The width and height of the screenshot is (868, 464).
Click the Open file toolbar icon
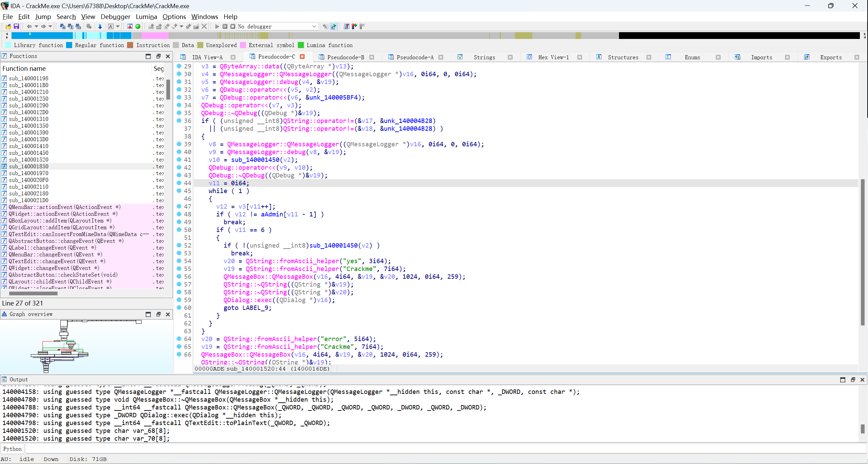tap(8, 26)
